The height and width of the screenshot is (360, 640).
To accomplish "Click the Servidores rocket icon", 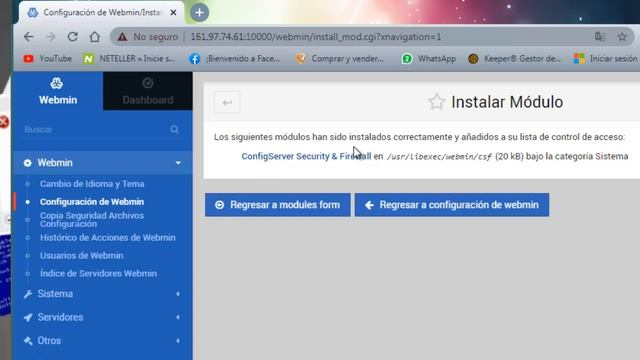I will tap(28, 317).
